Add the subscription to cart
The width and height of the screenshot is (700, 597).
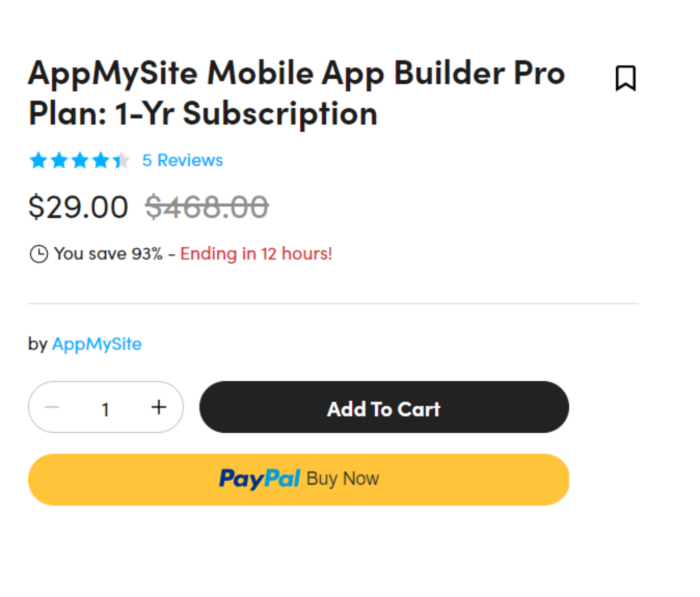(x=384, y=407)
